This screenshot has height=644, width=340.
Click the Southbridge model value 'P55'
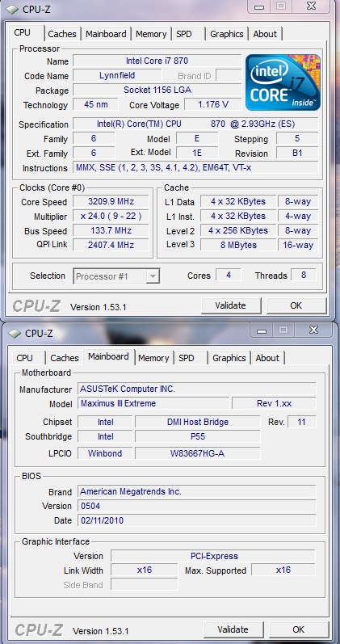point(198,436)
